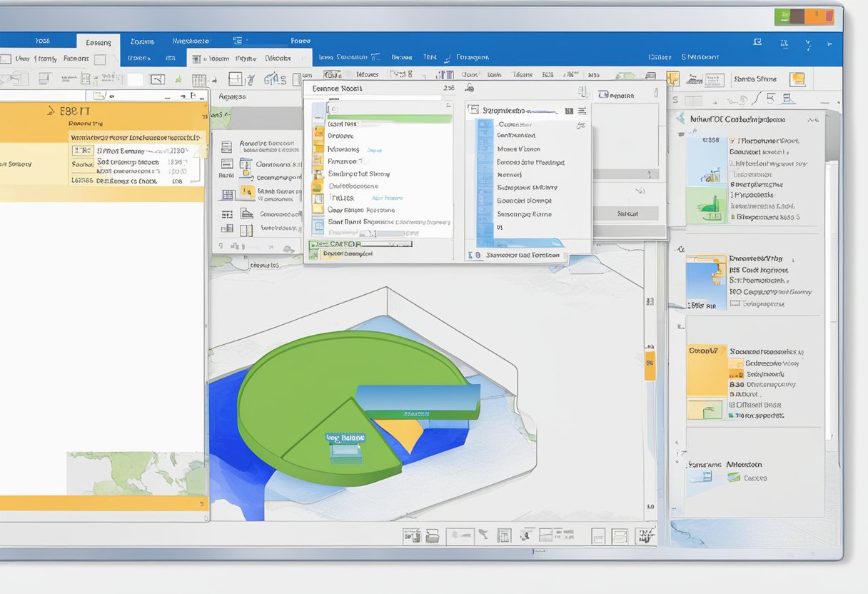Image resolution: width=868 pixels, height=594 pixels.
Task: Click the yellow sticky note icon beside Sbmde Sfirne
Action: pos(797,79)
